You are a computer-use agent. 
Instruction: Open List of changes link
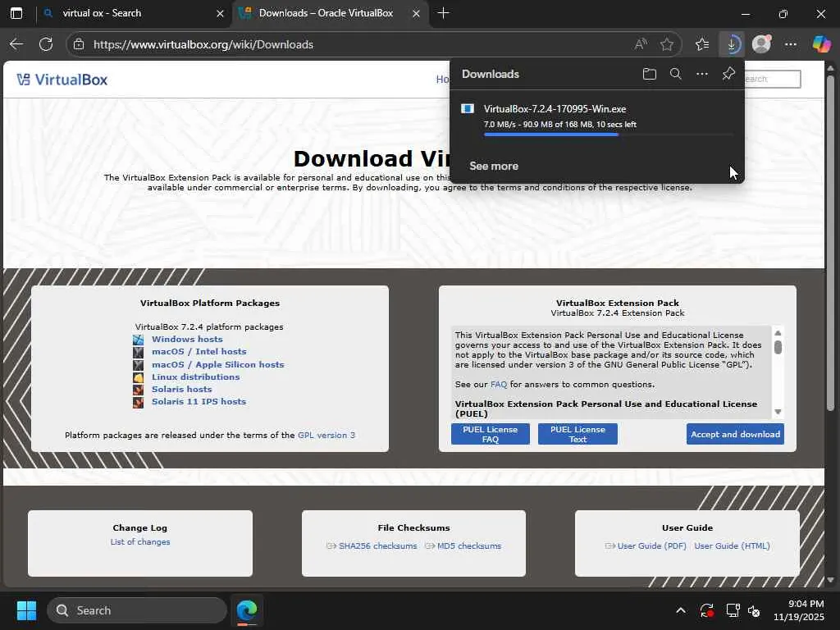pos(139,541)
